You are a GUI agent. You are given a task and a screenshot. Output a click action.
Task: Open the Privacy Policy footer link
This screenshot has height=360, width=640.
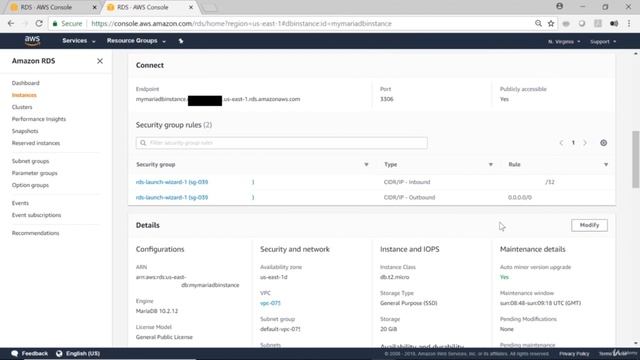coord(574,354)
